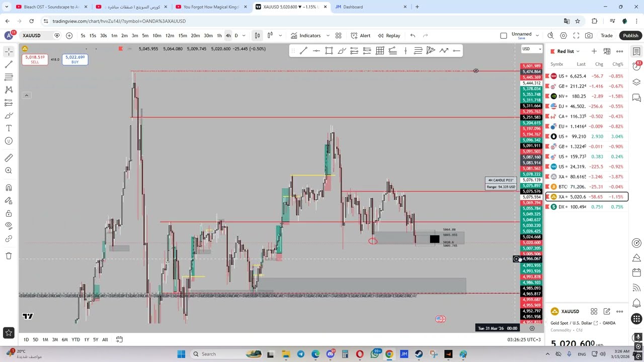
Task: Open the Fibonacci tools in left sidebar
Action: 9,77
